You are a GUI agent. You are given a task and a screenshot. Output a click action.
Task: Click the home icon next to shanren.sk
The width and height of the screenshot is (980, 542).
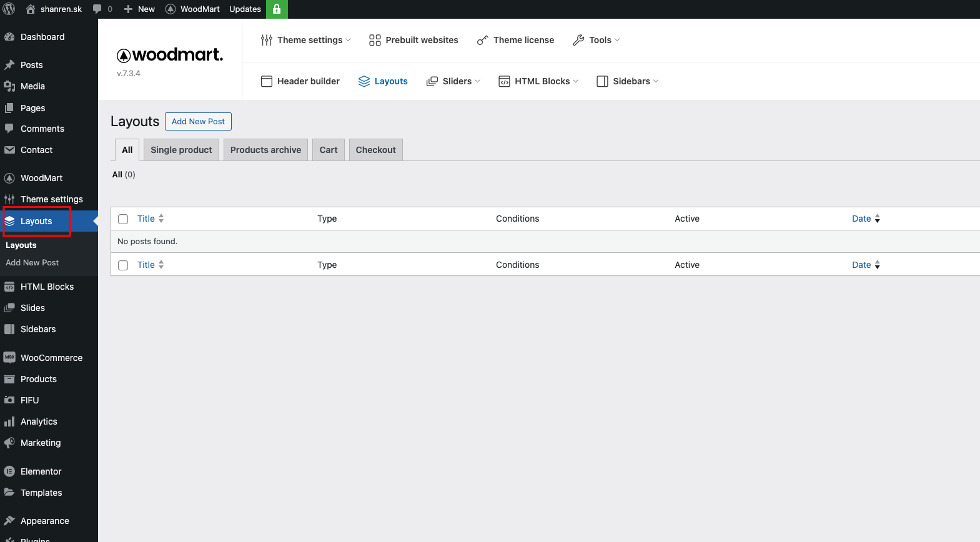tap(31, 9)
